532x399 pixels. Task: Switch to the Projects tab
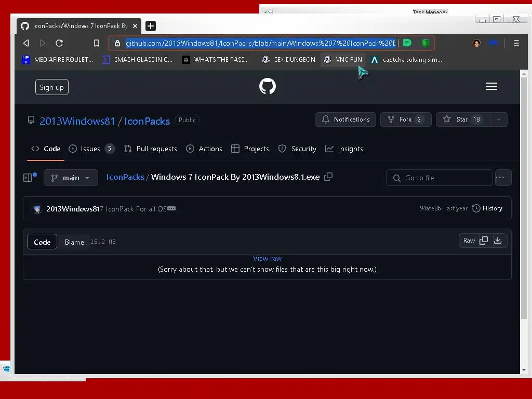pyautogui.click(x=250, y=149)
